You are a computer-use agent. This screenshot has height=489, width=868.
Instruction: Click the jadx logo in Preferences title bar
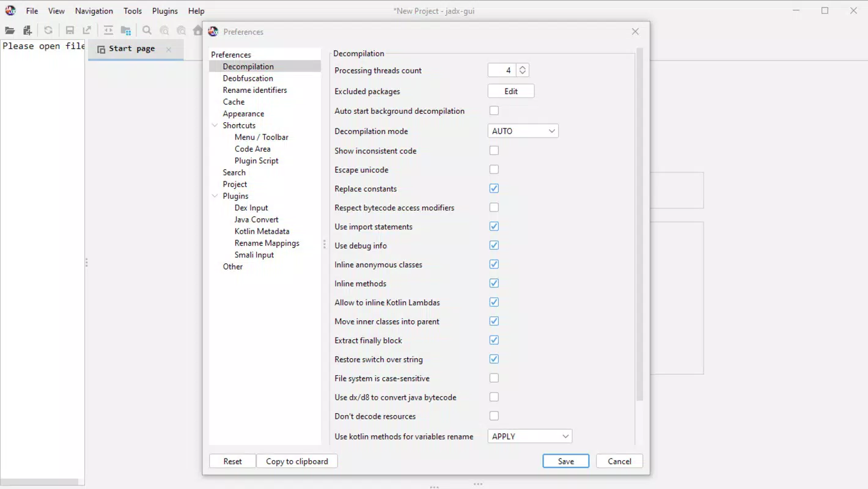point(213,32)
